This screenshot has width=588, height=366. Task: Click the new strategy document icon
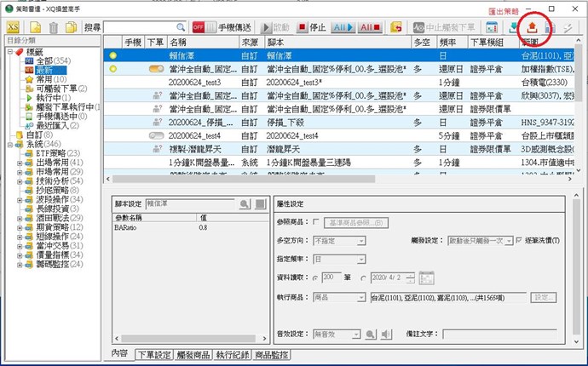[x=35, y=27]
